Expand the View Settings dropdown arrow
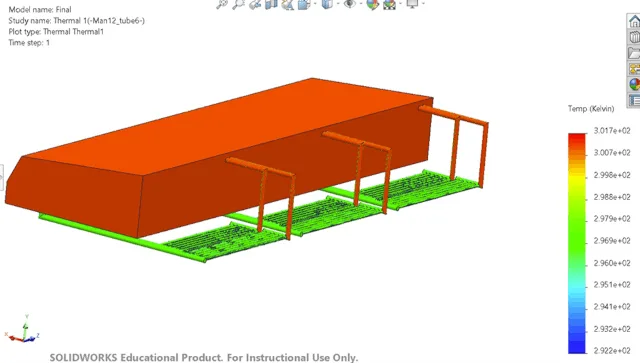 click(423, 3)
